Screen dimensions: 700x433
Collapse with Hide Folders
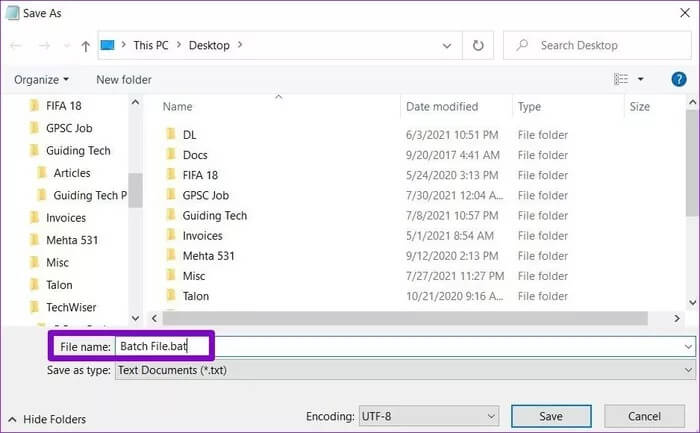tap(47, 420)
